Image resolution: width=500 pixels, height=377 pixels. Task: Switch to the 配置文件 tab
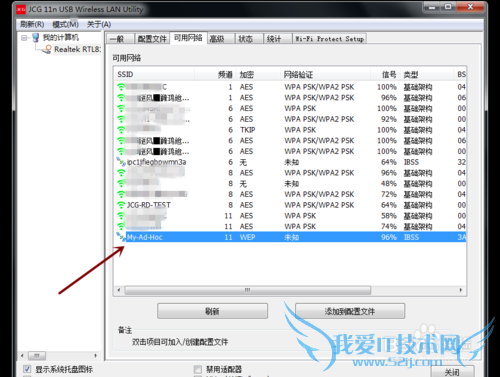click(152, 39)
